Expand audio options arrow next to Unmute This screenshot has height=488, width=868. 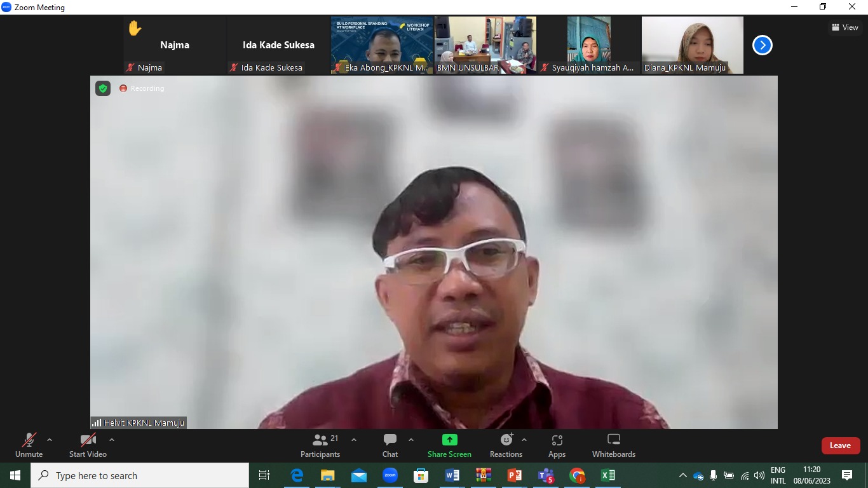pyautogui.click(x=50, y=440)
